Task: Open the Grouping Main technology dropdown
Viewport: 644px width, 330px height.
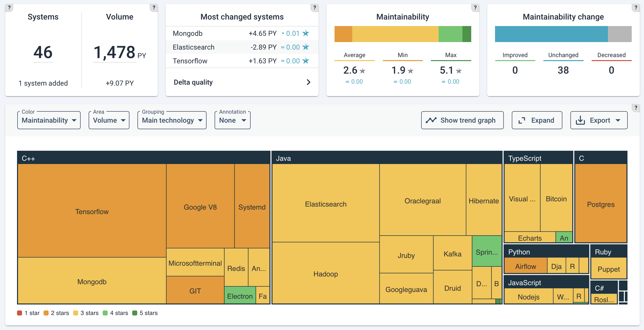Action: pos(172,120)
